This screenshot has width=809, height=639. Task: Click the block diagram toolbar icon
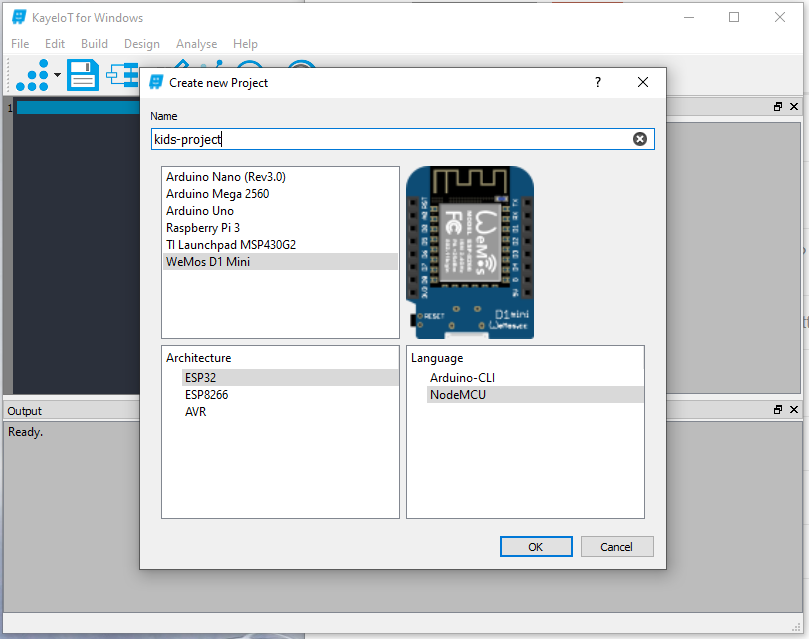pyautogui.click(x=123, y=75)
